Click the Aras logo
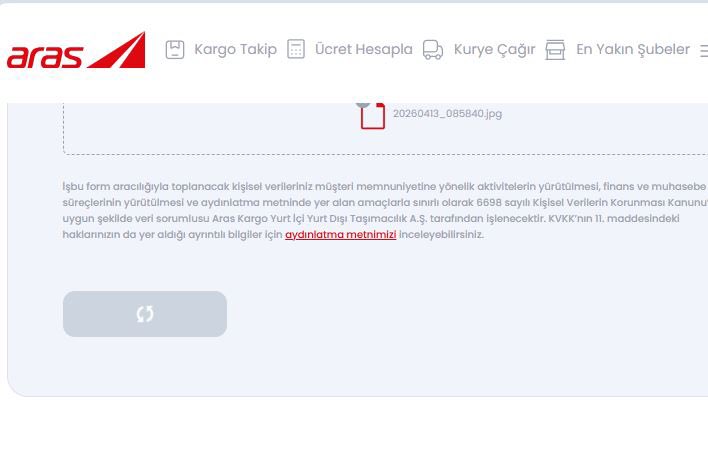 [x=76, y=50]
